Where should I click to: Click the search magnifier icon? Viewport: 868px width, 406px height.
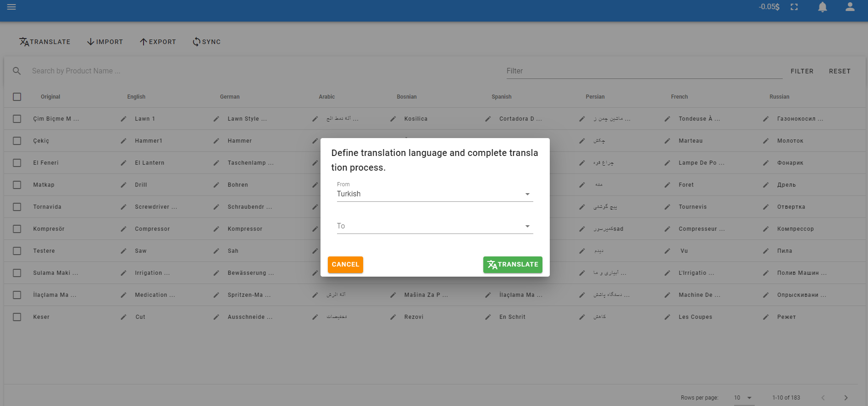(x=17, y=71)
